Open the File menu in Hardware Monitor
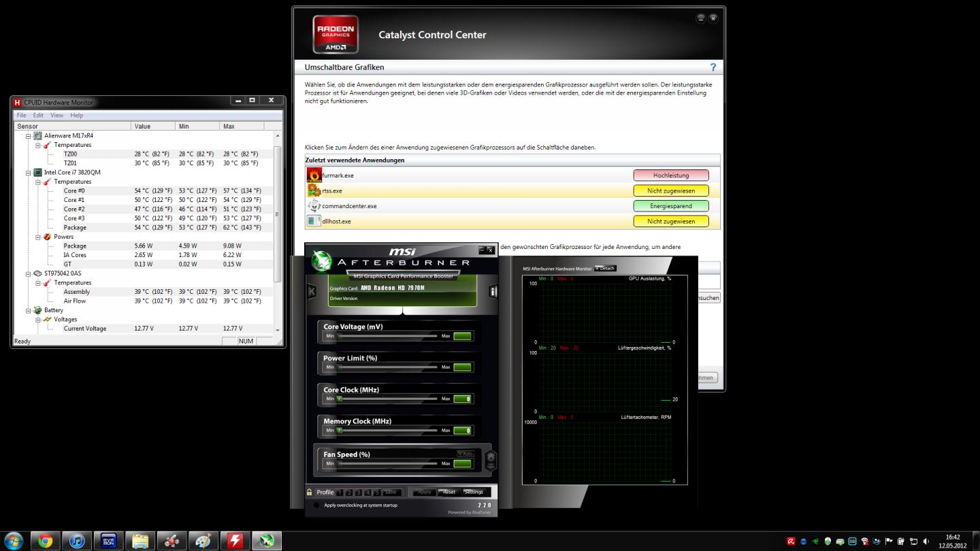Image resolution: width=980 pixels, height=551 pixels. (22, 116)
